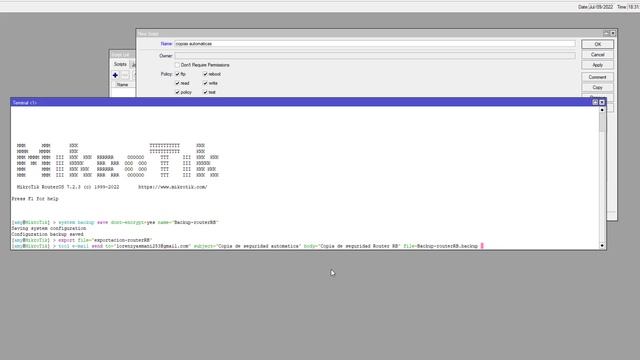640x360 pixels.
Task: Uncheck the ftp policy checkbox
Action: [177, 74]
